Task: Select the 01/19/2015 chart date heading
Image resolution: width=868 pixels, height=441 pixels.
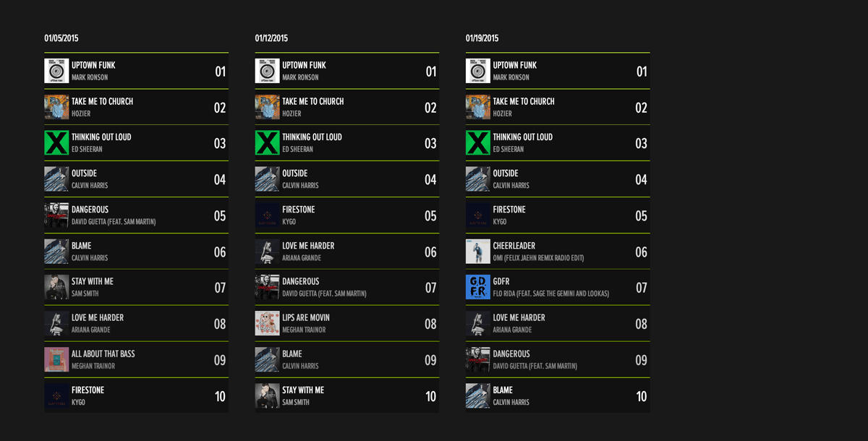Action: (x=482, y=38)
